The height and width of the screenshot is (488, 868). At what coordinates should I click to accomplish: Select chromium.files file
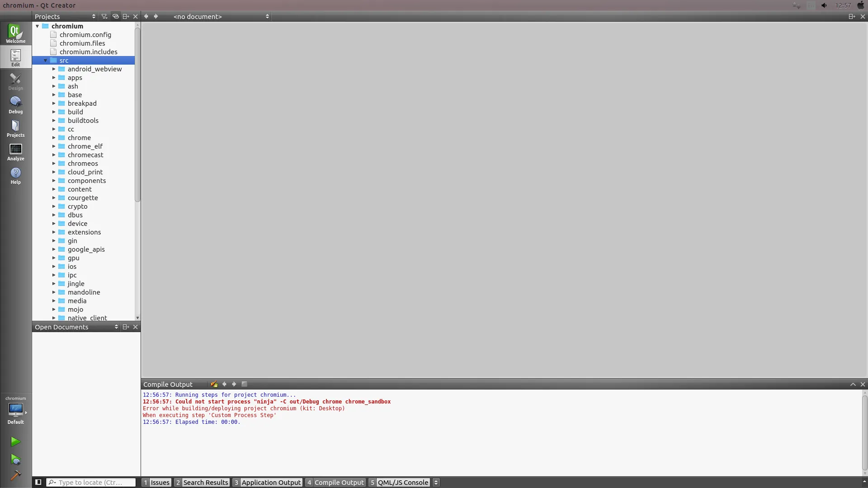point(82,43)
